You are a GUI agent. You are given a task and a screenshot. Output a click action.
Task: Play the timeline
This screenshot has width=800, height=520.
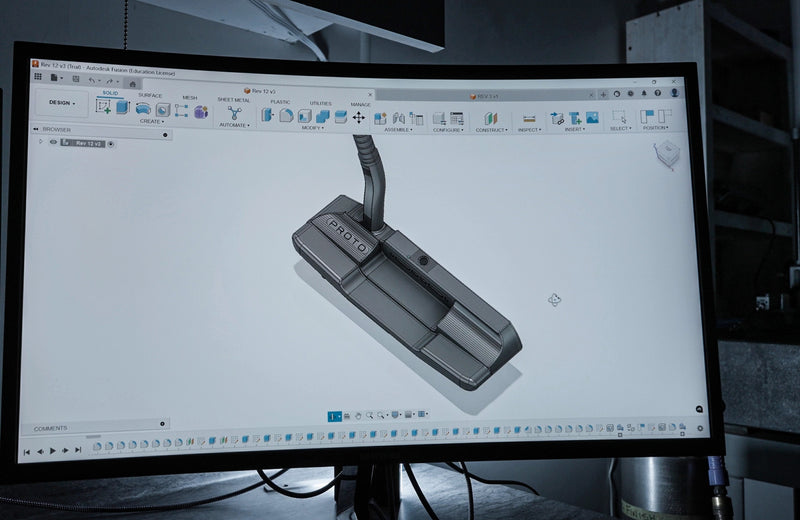coord(53,451)
